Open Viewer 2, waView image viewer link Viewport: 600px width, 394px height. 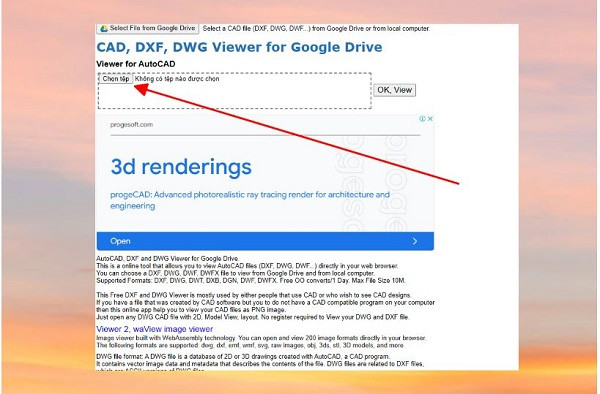click(155, 329)
